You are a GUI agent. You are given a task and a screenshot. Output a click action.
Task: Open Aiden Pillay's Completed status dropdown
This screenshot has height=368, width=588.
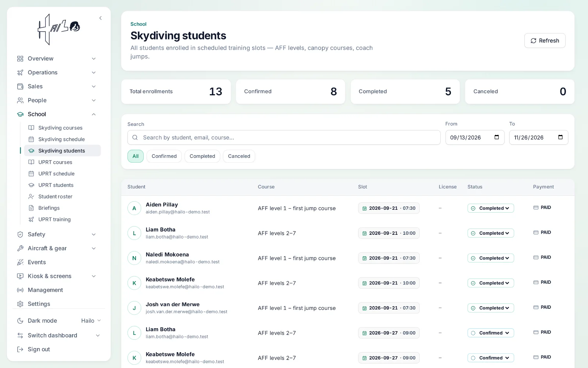coord(491,208)
